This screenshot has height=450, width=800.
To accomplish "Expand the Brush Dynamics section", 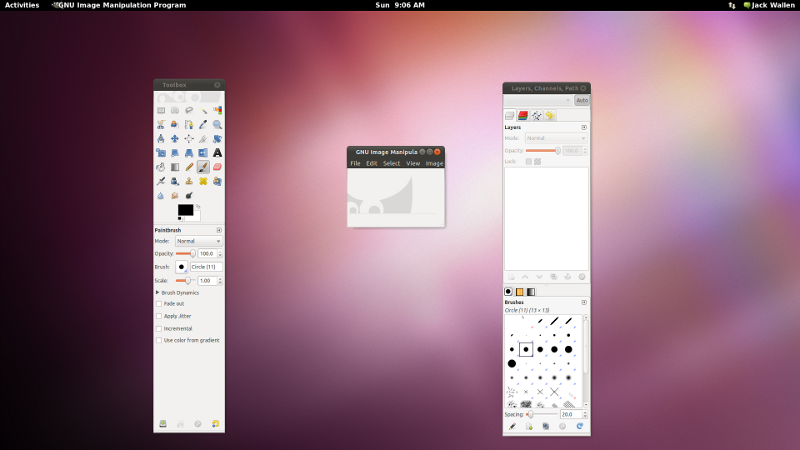I will pyautogui.click(x=157, y=293).
